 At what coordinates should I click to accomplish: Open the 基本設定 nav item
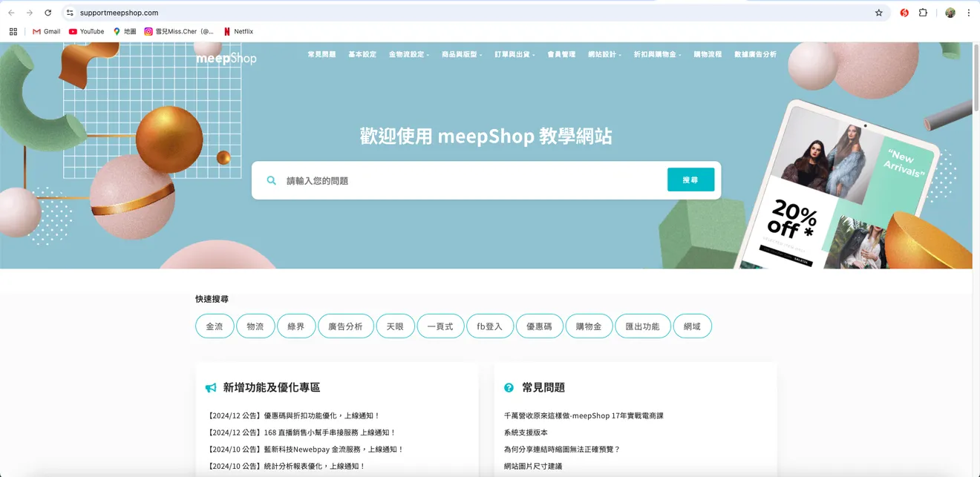point(362,54)
